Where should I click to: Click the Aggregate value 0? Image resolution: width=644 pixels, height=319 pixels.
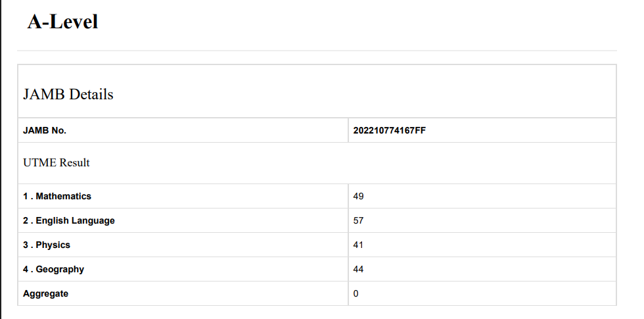356,293
